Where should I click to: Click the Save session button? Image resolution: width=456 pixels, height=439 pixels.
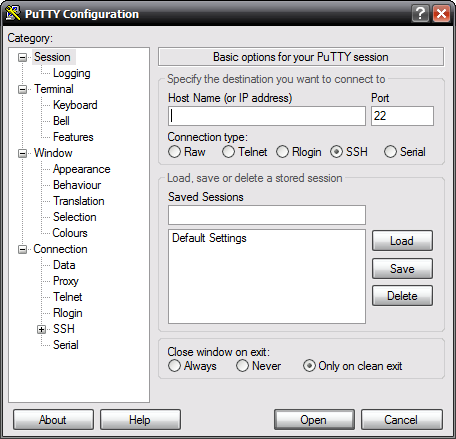(402, 269)
